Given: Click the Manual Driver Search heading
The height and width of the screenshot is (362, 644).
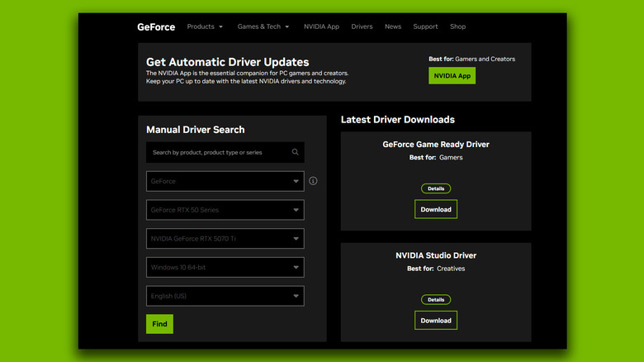Looking at the screenshot, I should tap(196, 130).
